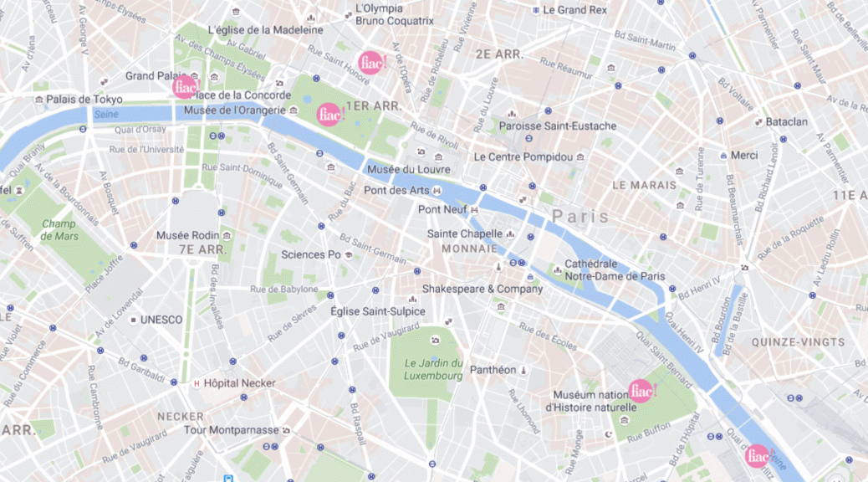The image size is (868, 482).
Task: Click the Merci shop icon
Action: point(723,156)
